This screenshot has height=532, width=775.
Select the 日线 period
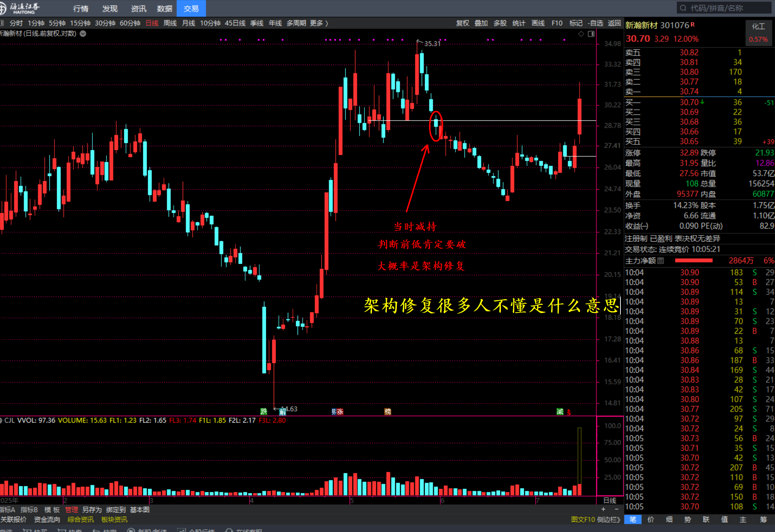(152, 23)
